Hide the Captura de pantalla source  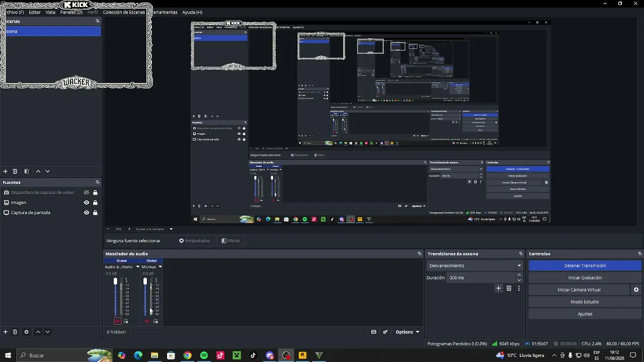pyautogui.click(x=87, y=213)
